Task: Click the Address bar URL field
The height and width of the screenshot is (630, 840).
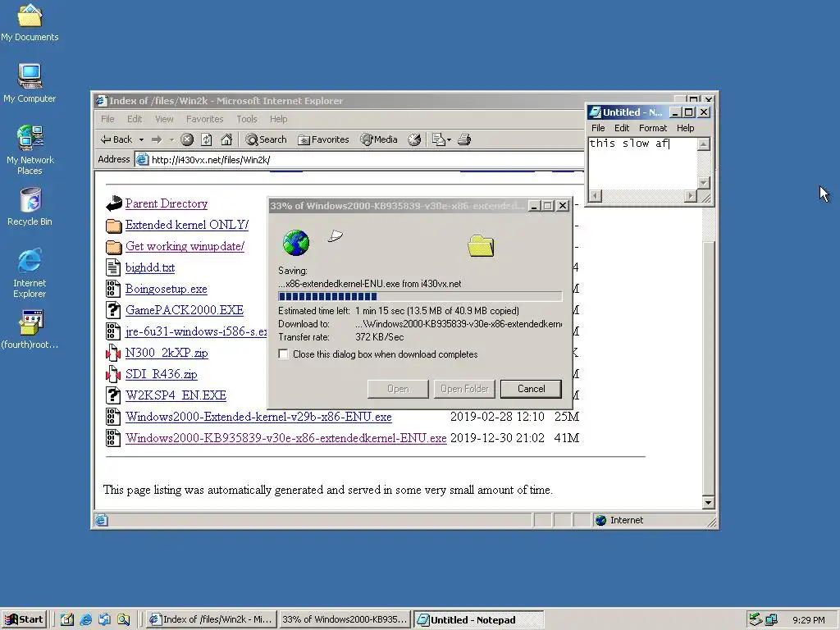Action: pos(359,160)
